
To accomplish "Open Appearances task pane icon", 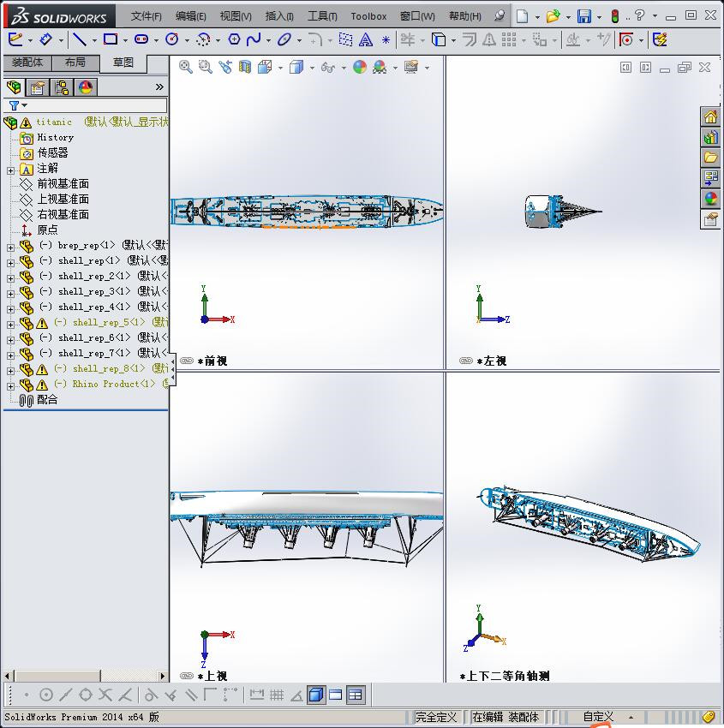I will 710,199.
